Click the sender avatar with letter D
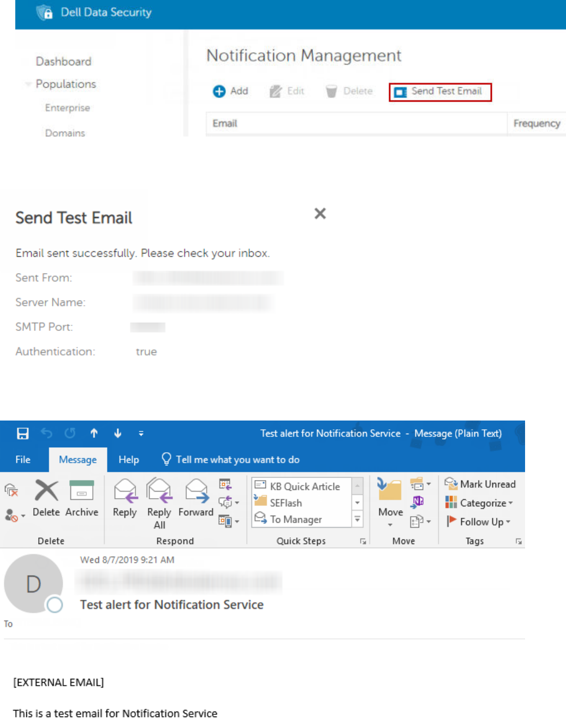This screenshot has height=728, width=566. (x=33, y=584)
